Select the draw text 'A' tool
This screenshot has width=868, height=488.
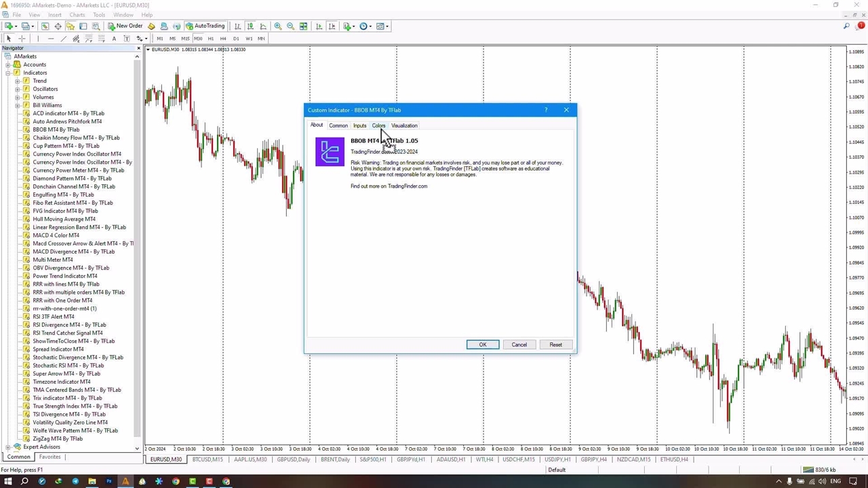[114, 39]
